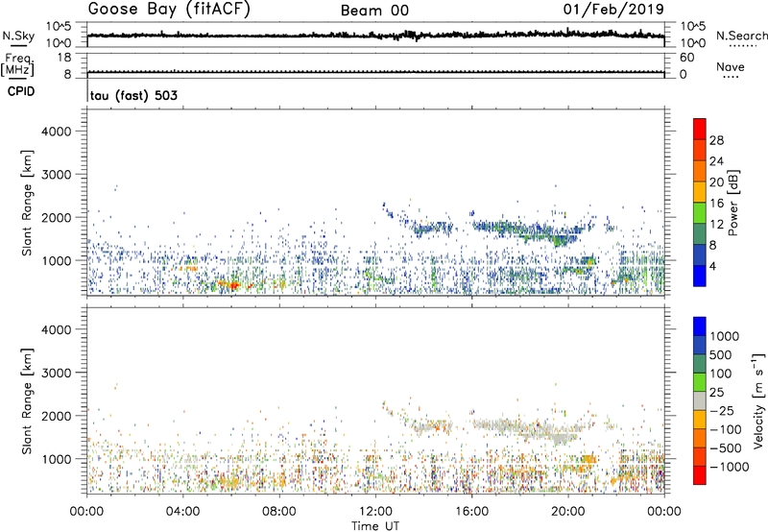This screenshot has height=532, width=768.
Task: Click the "16" tick on the power color bar
Action: (x=716, y=204)
